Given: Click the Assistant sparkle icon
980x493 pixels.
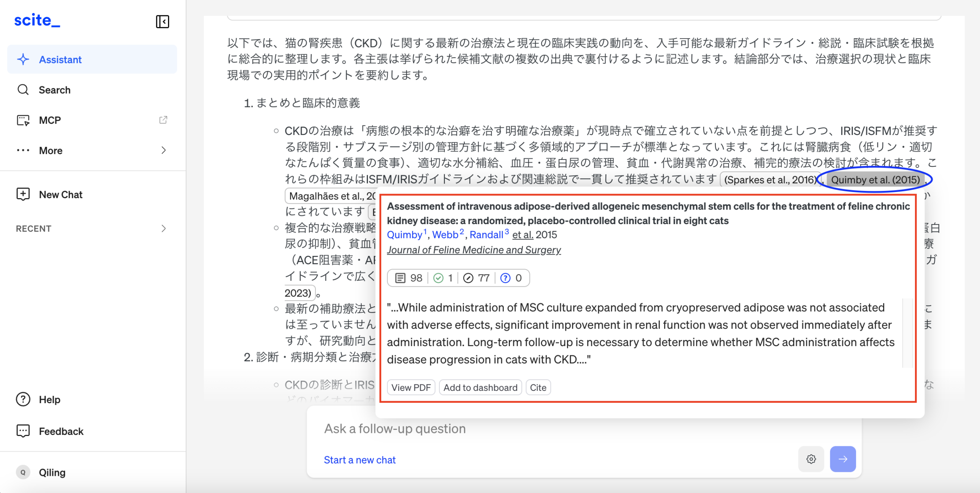Looking at the screenshot, I should click(23, 59).
